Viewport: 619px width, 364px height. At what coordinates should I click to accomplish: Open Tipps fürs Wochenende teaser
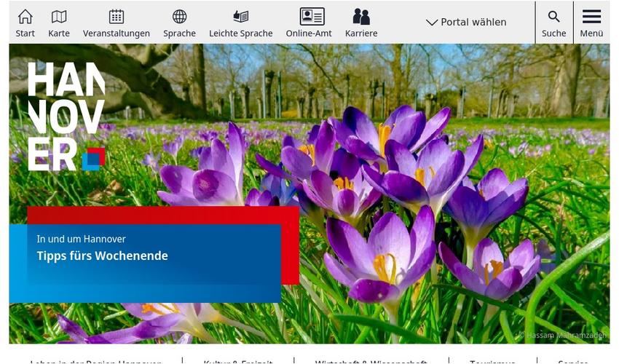point(102,256)
